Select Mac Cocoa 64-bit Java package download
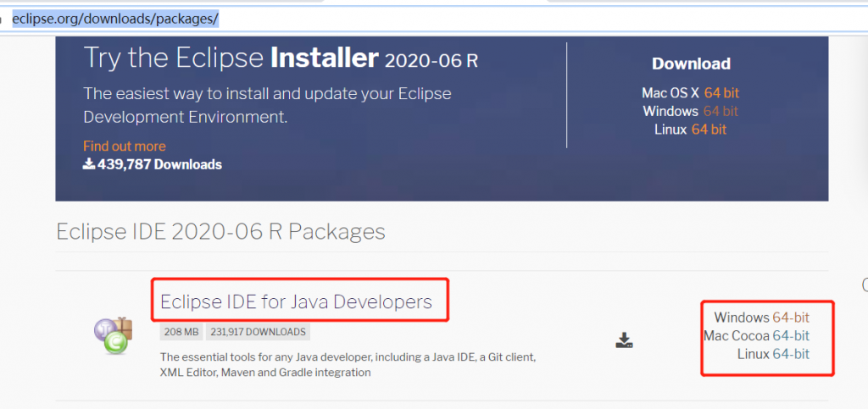This screenshot has width=868, height=409. (x=791, y=335)
